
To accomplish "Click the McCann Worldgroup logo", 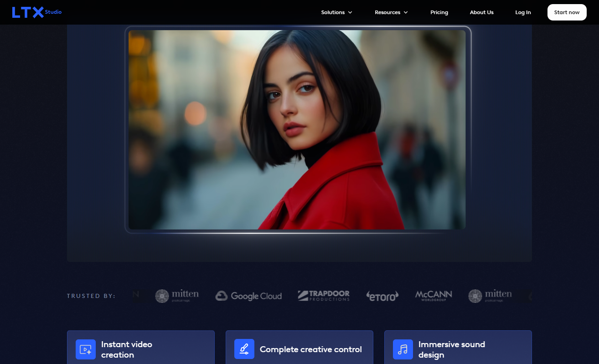I will pos(433,296).
